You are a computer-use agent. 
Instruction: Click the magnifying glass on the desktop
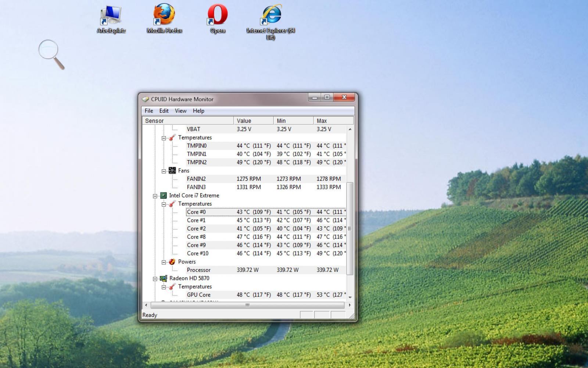pyautogui.click(x=51, y=54)
